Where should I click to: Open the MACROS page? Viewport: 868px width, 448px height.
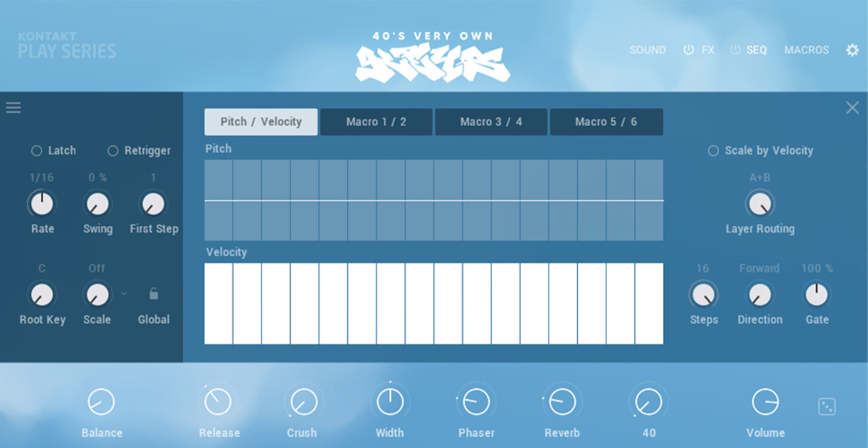click(x=807, y=50)
